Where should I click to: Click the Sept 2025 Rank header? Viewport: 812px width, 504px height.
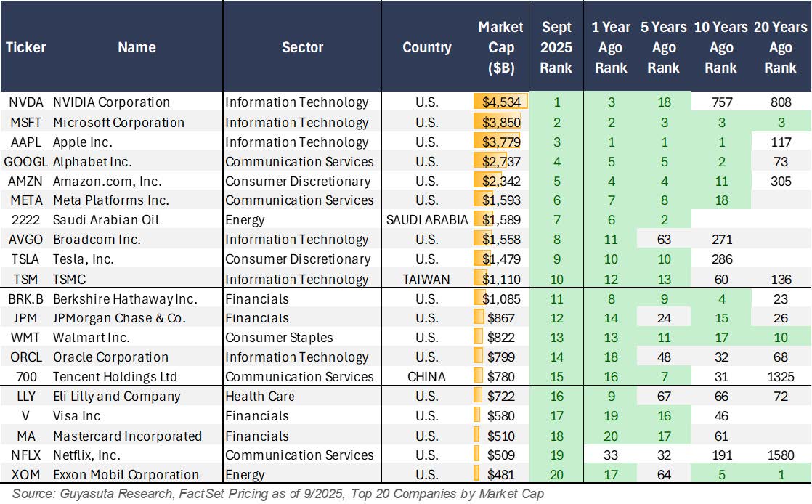click(556, 47)
